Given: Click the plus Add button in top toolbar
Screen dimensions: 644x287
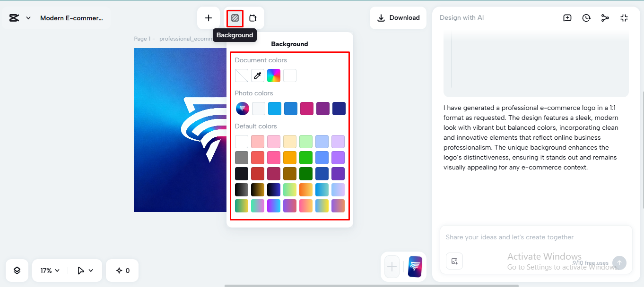Looking at the screenshot, I should coord(209,18).
